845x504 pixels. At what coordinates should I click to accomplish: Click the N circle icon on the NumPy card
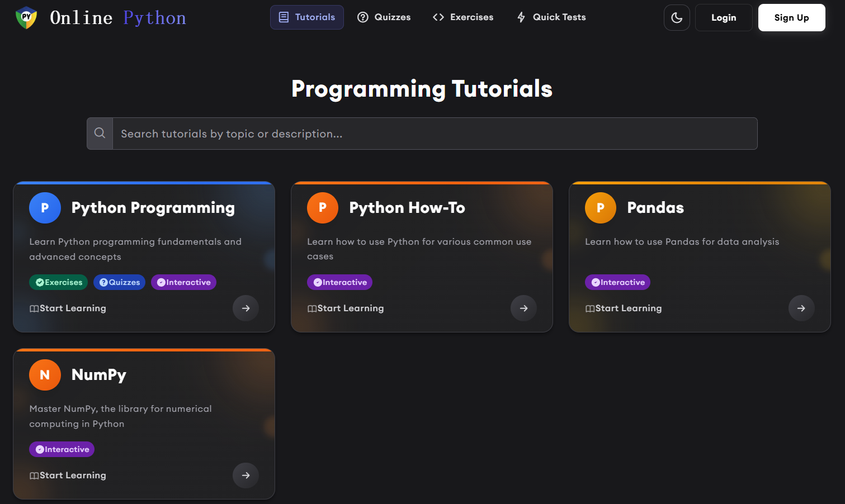45,375
